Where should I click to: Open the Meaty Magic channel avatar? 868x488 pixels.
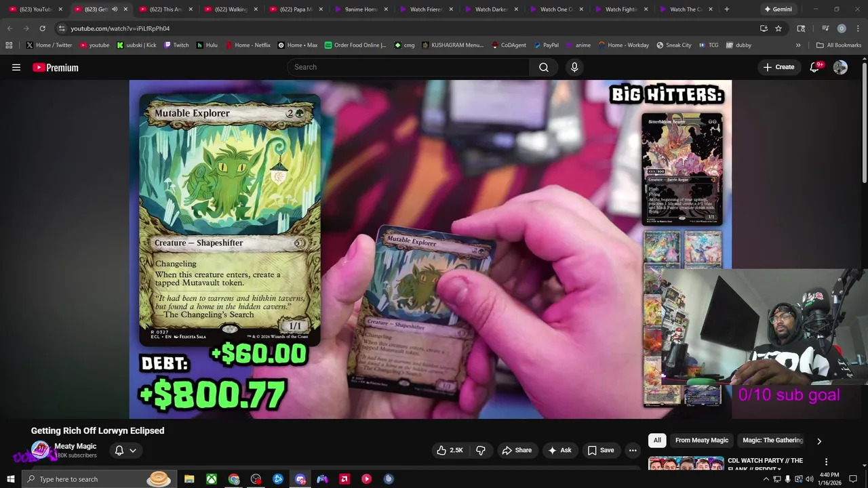point(41,450)
